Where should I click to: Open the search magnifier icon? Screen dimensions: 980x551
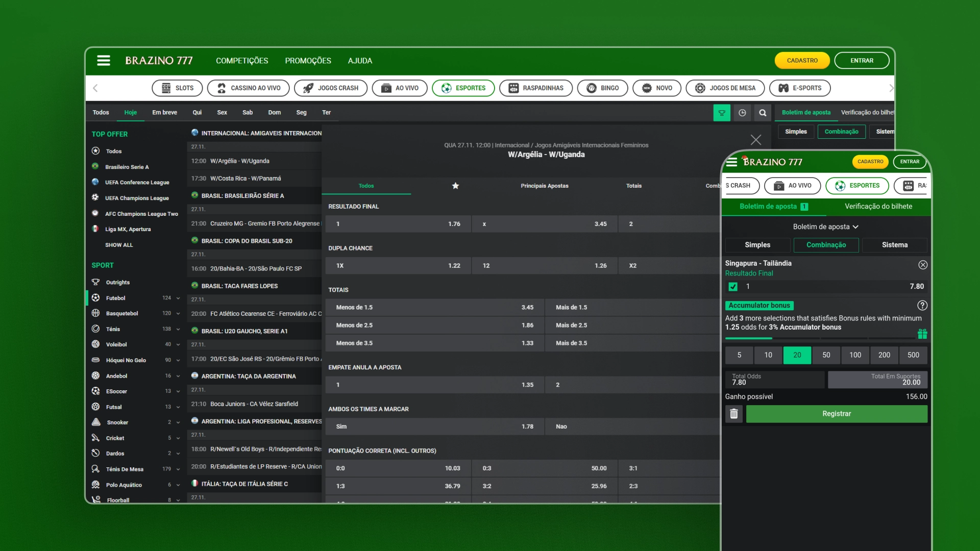pyautogui.click(x=763, y=113)
